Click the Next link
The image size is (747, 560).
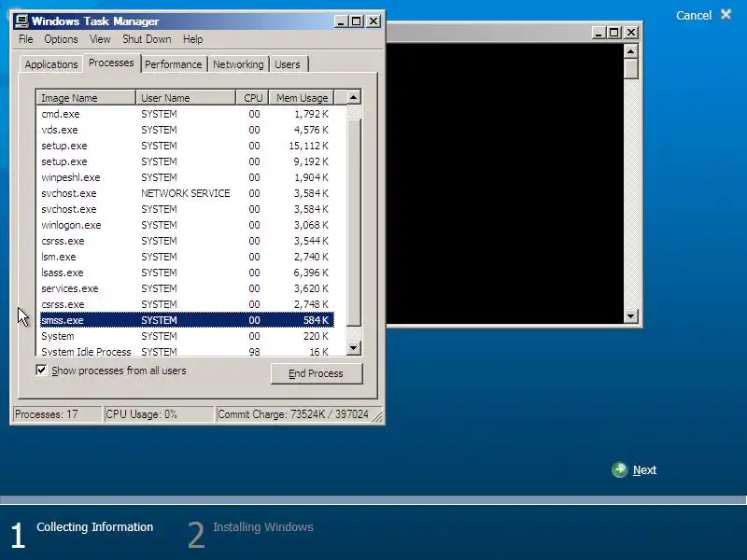coord(644,470)
